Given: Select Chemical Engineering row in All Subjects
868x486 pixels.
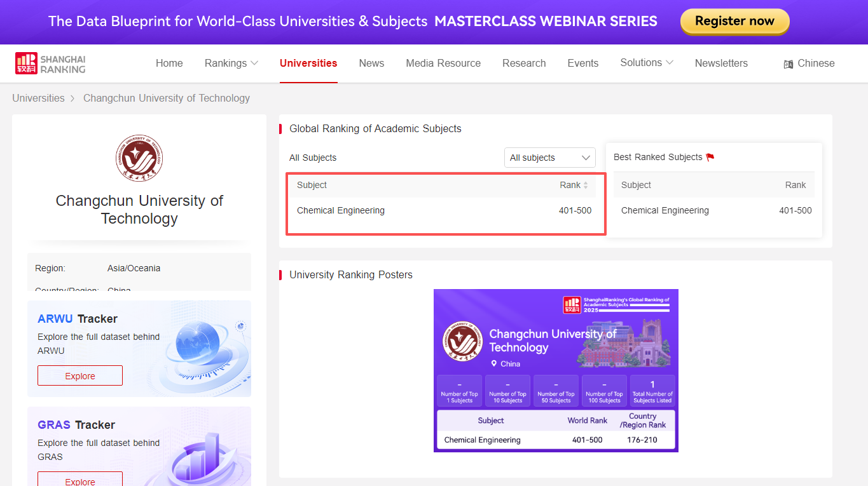Looking at the screenshot, I should [341, 211].
